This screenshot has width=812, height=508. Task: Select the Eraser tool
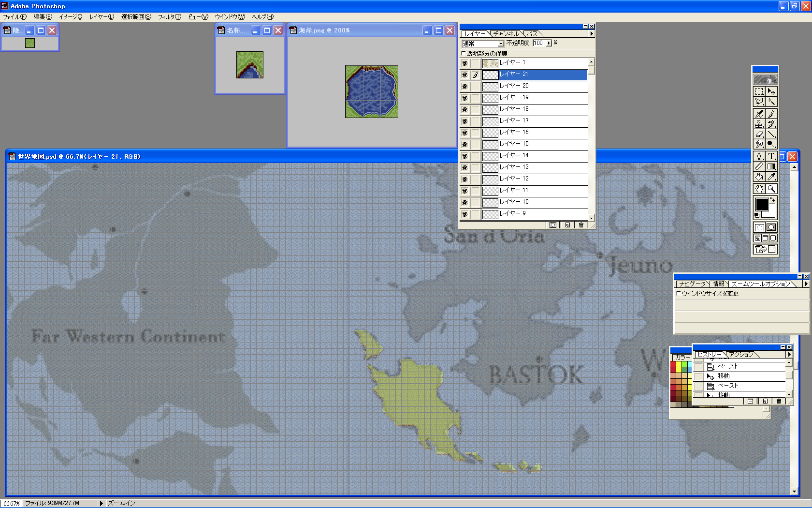click(x=759, y=134)
